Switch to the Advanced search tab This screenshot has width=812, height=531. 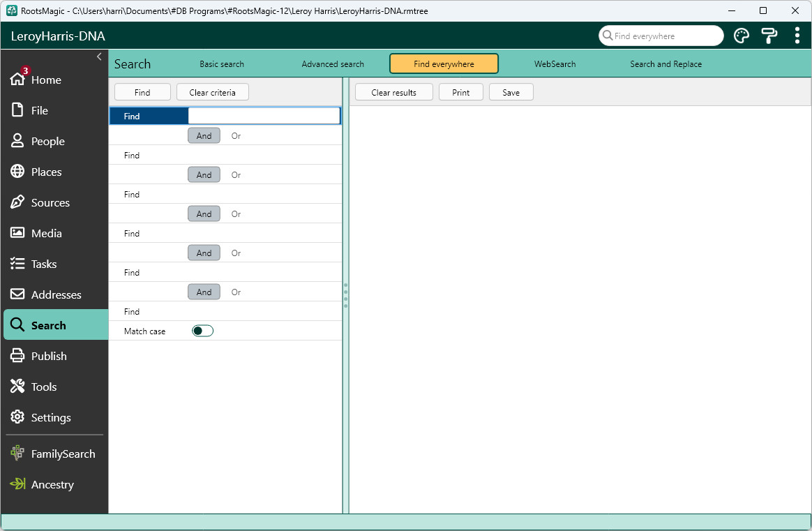(x=333, y=64)
